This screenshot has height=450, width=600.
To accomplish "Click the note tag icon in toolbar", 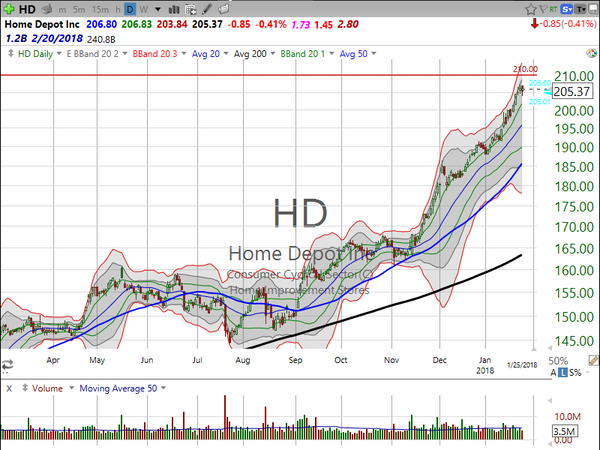I will tap(223, 9).
